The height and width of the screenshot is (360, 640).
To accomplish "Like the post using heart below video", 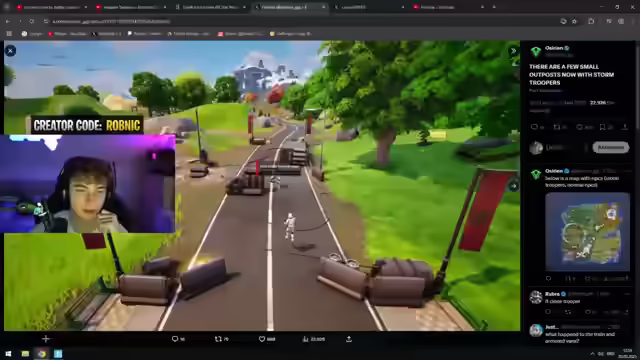I will coord(262,339).
